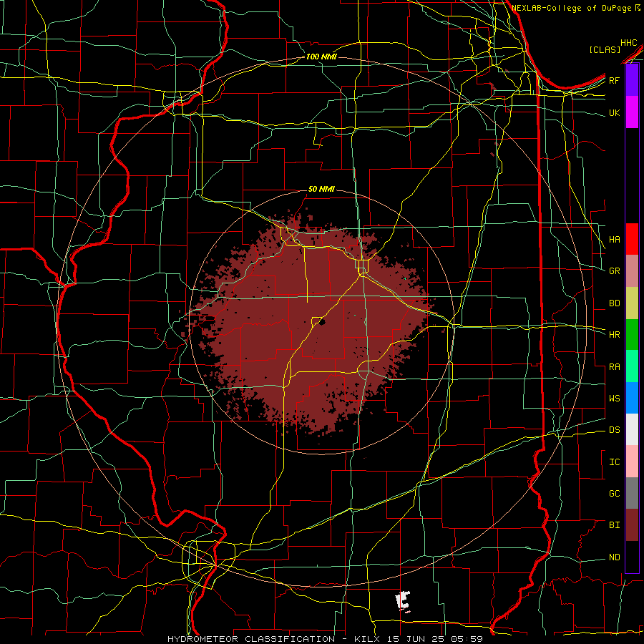Screen dimensions: 644x644
Task: Click the red HA legend color swatch
Action: coord(632,239)
